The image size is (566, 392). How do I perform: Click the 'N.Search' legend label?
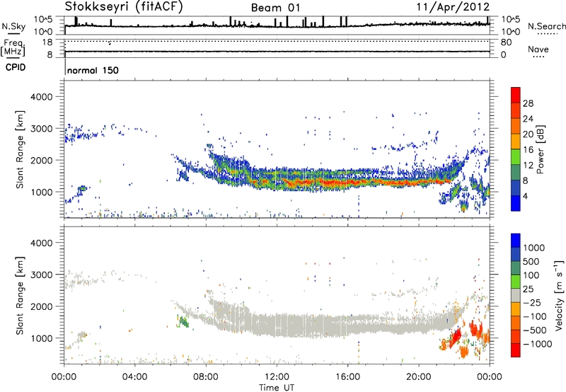click(x=546, y=26)
